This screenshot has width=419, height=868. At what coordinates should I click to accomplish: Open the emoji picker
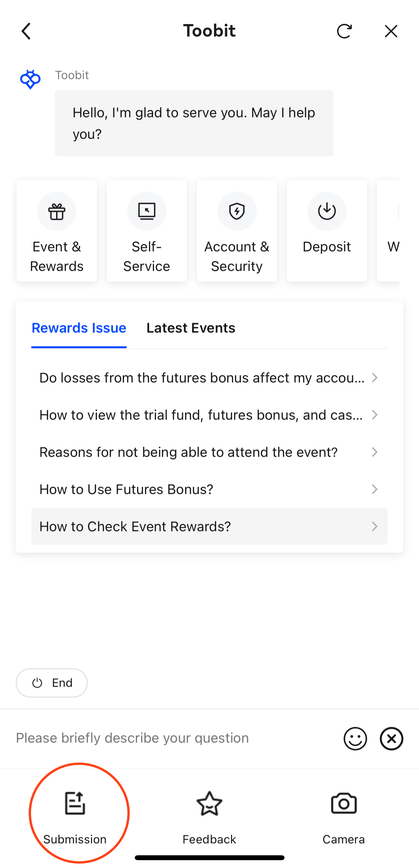[x=355, y=738]
